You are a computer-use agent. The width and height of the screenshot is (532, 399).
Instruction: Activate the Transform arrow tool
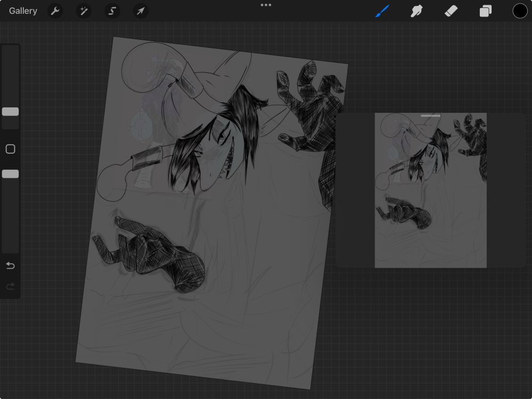140,11
